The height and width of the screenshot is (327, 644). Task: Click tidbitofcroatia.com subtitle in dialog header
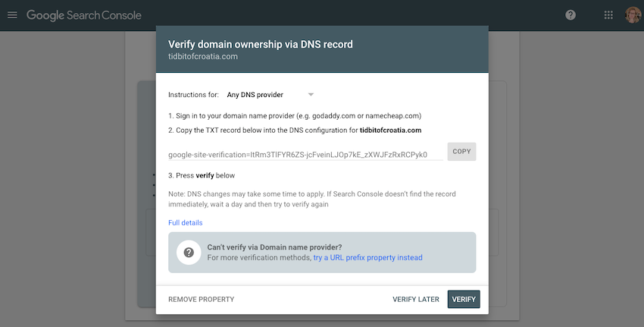(203, 56)
